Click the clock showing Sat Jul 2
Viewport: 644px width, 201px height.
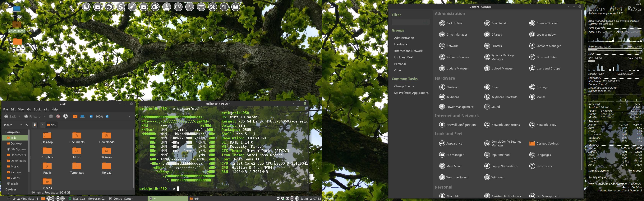(310, 199)
